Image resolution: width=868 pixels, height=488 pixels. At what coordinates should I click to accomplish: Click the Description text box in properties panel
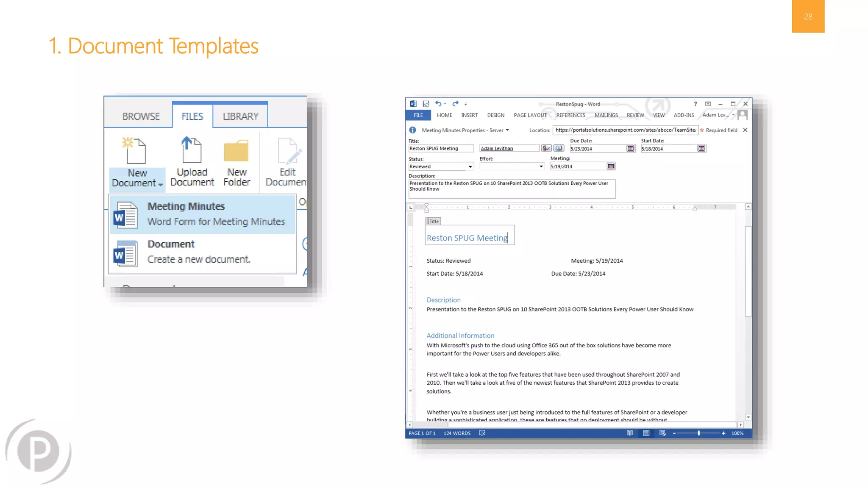pyautogui.click(x=512, y=189)
